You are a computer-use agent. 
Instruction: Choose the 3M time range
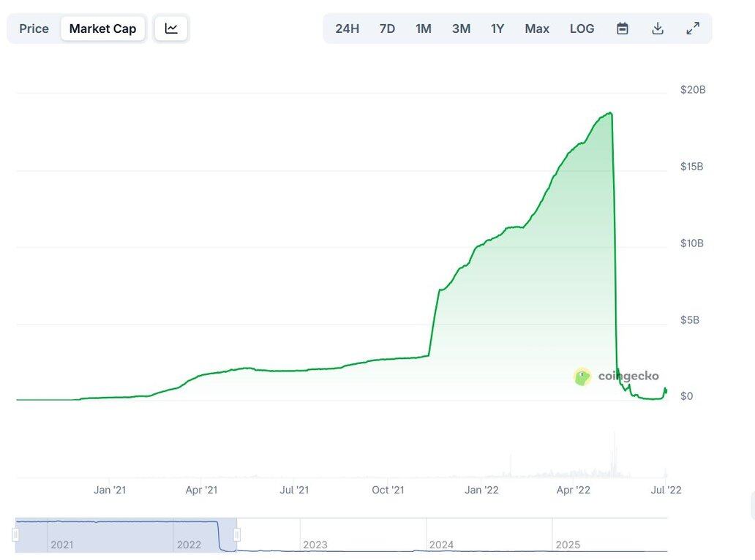pyautogui.click(x=461, y=29)
